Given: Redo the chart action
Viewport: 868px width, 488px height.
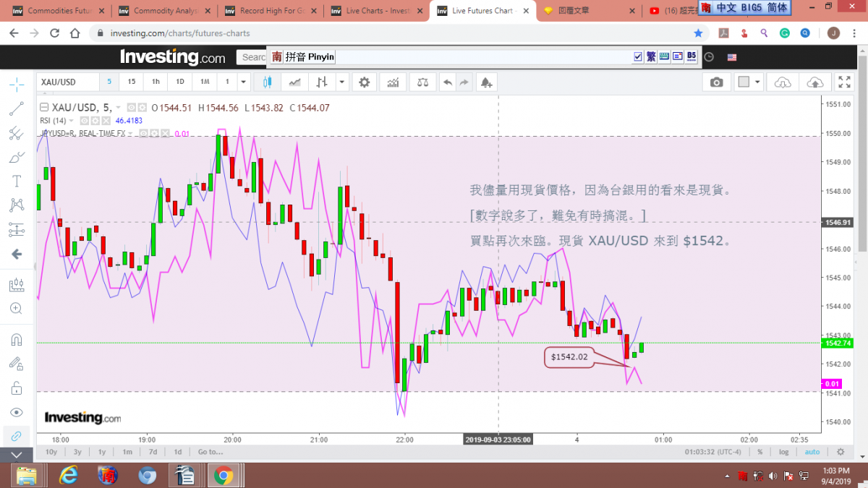Looking at the screenshot, I should click(x=464, y=82).
